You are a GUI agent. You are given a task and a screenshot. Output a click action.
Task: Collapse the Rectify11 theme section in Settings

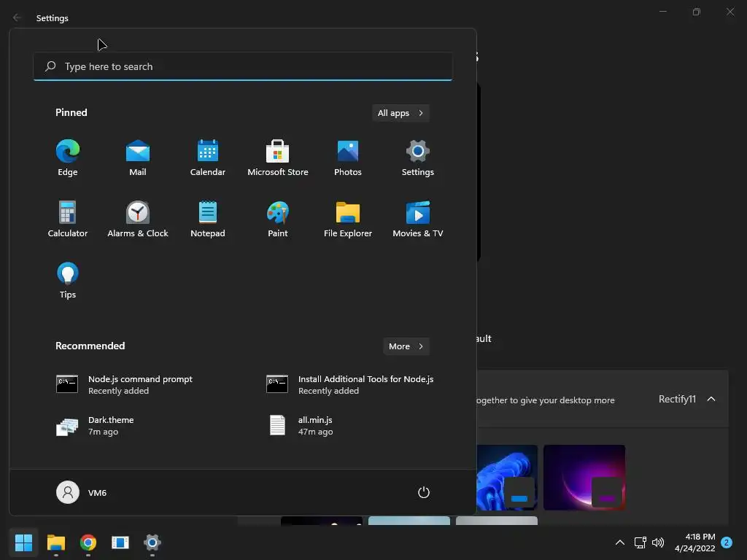[x=711, y=399]
